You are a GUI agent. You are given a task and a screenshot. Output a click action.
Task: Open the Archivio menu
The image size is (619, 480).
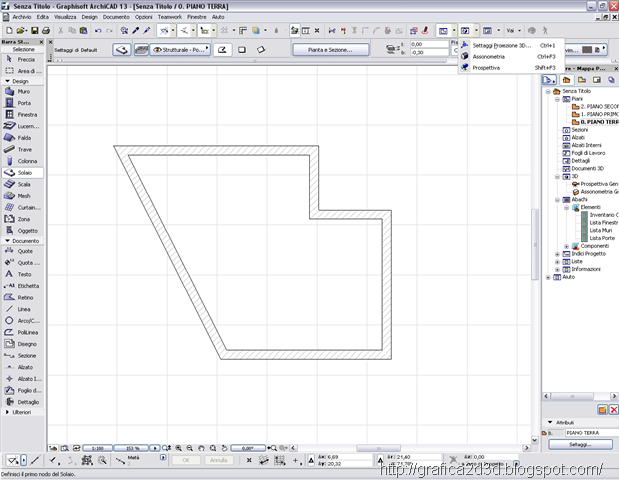(22, 17)
